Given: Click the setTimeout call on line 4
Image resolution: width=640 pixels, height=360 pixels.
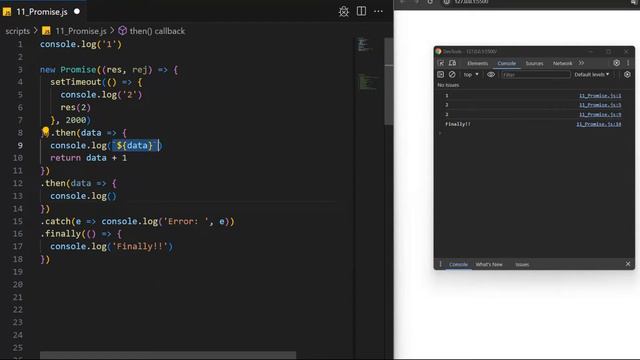Looking at the screenshot, I should tap(96, 82).
